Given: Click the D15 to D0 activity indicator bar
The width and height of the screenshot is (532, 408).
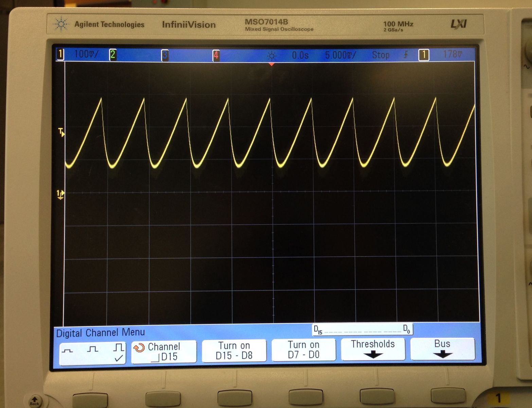Looking at the screenshot, I should point(362,329).
